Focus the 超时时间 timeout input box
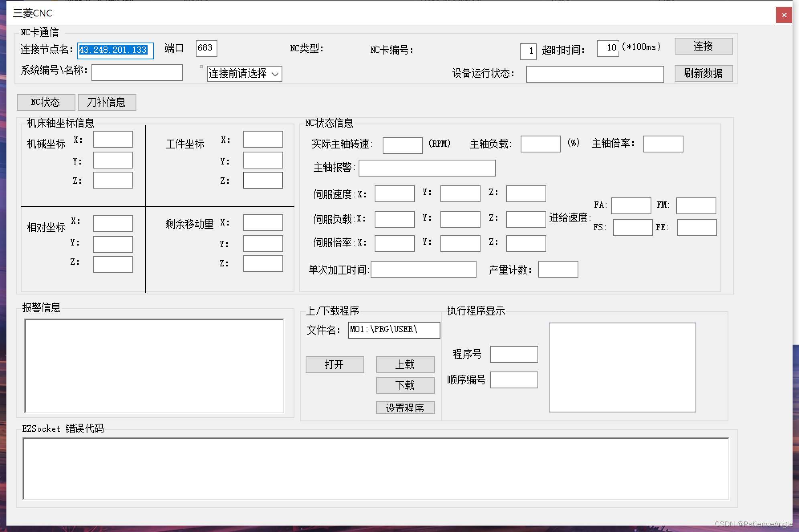Image resolution: width=799 pixels, height=532 pixels. tap(608, 48)
